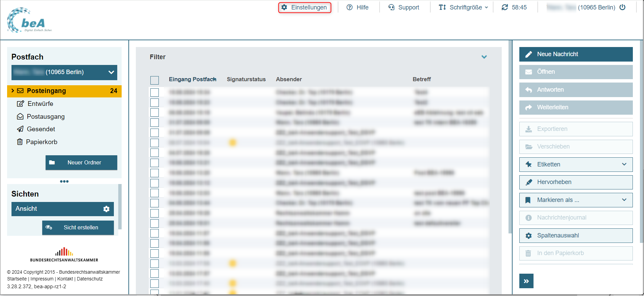Check the third message row checkbox
Image resolution: width=644 pixels, height=296 pixels.
tap(154, 112)
